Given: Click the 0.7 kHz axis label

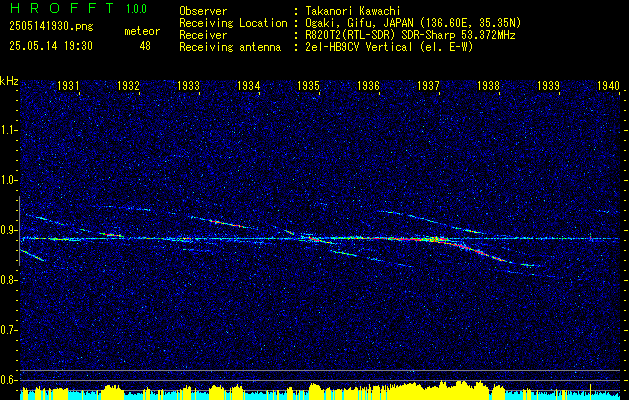Looking at the screenshot, I should [x=8, y=330].
